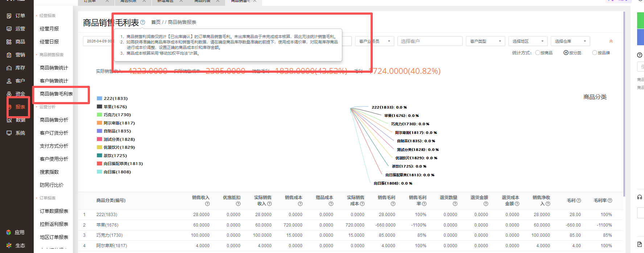This screenshot has width=644, height=253.
Task: Select the 按品牌 statistics radio button
Action: tap(595, 53)
